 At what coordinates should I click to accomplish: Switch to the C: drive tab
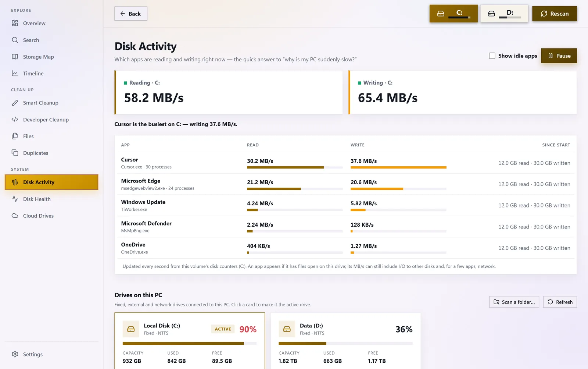pyautogui.click(x=453, y=14)
